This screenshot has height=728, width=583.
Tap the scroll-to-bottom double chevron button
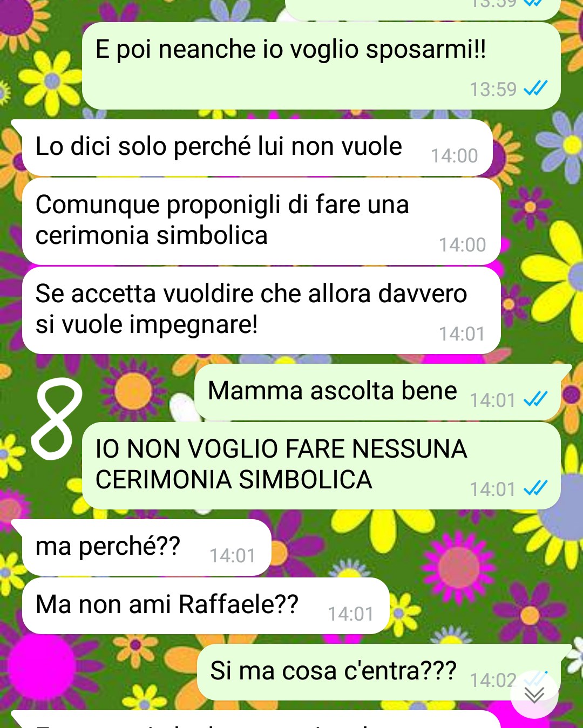click(x=534, y=695)
